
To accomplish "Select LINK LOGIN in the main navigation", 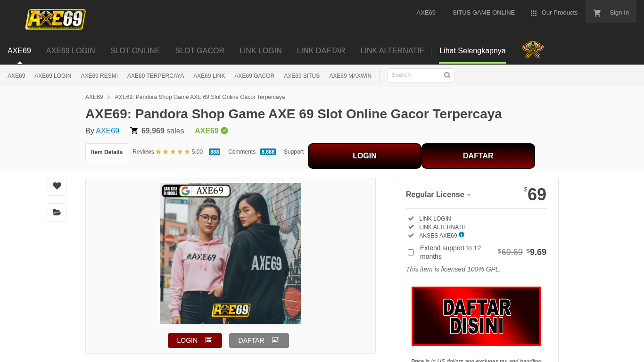I will coord(261,50).
